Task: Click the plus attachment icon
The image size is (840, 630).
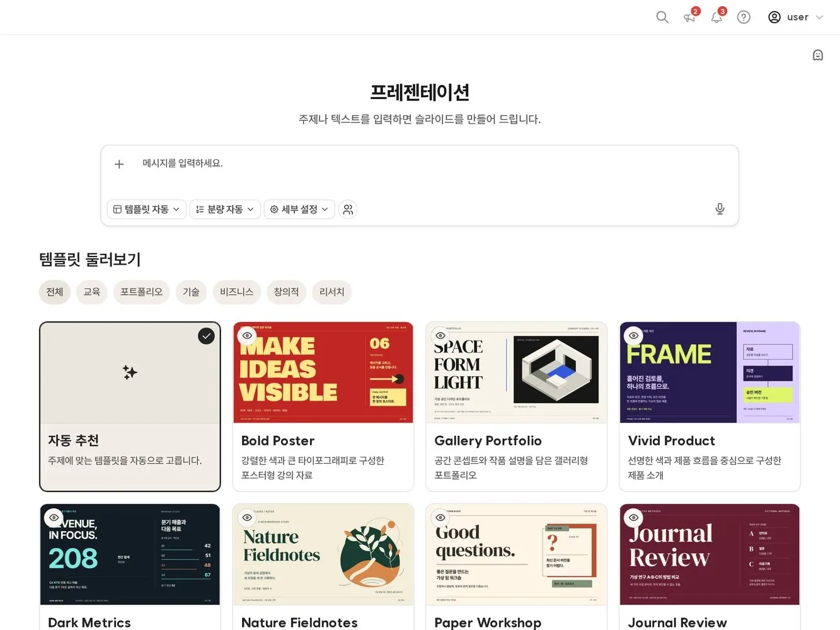Action: [x=119, y=164]
